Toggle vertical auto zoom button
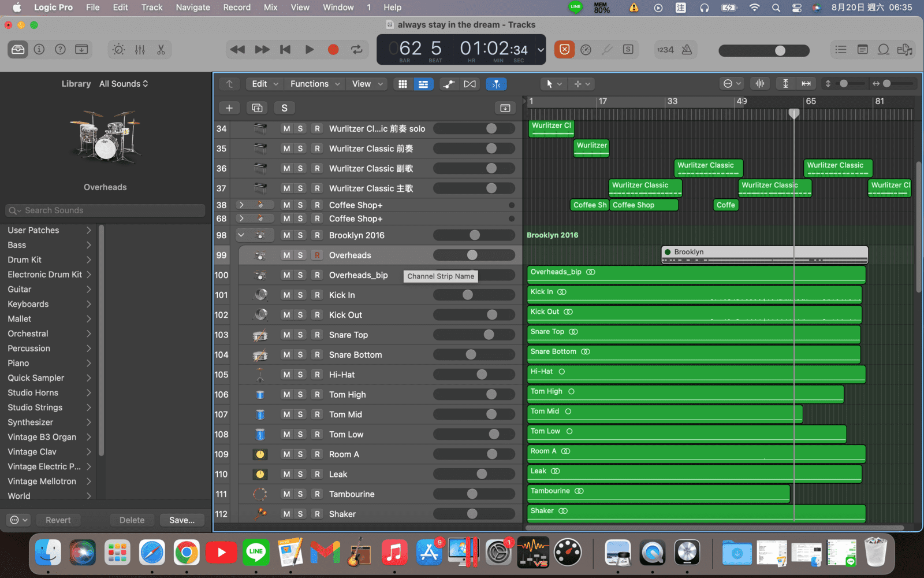 [x=785, y=84]
